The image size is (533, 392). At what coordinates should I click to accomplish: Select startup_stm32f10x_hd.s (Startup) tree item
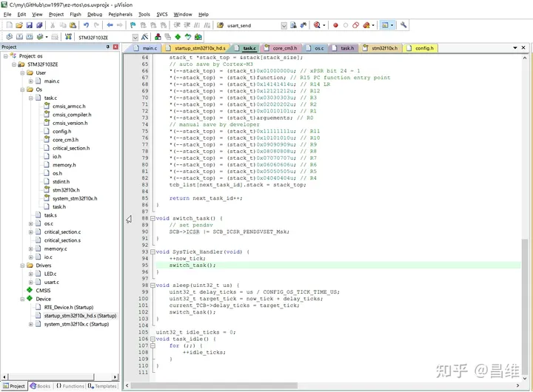pos(80,316)
